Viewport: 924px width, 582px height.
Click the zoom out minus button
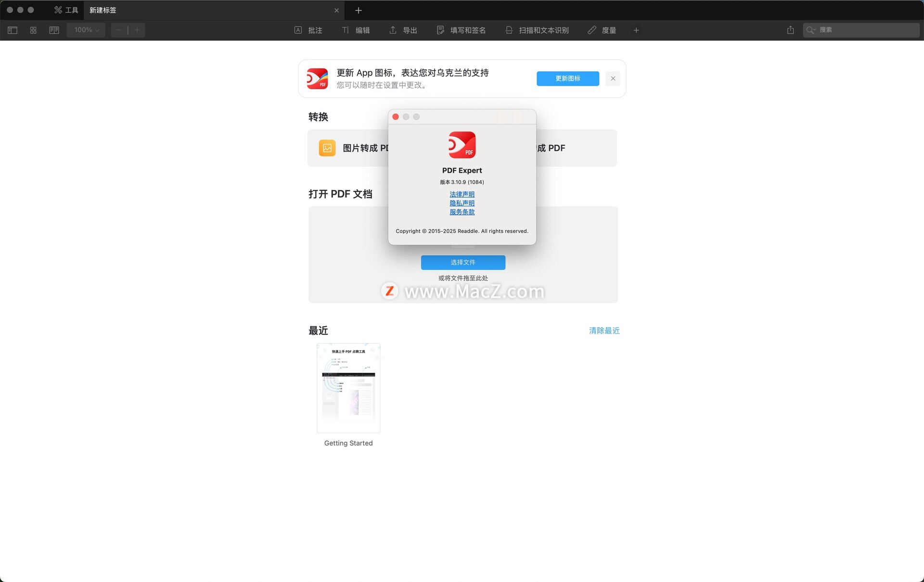[x=119, y=30]
